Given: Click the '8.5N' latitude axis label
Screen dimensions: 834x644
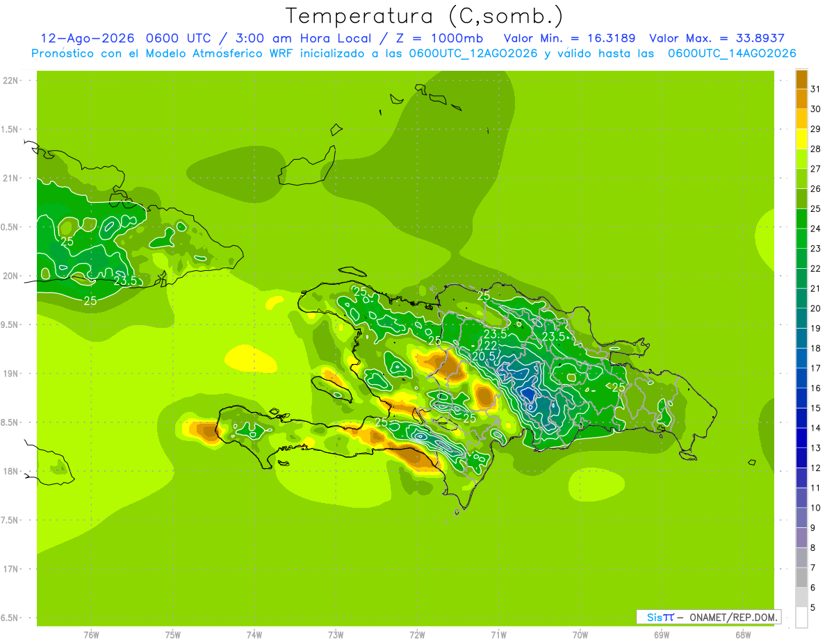Looking at the screenshot, I should tap(10, 423).
